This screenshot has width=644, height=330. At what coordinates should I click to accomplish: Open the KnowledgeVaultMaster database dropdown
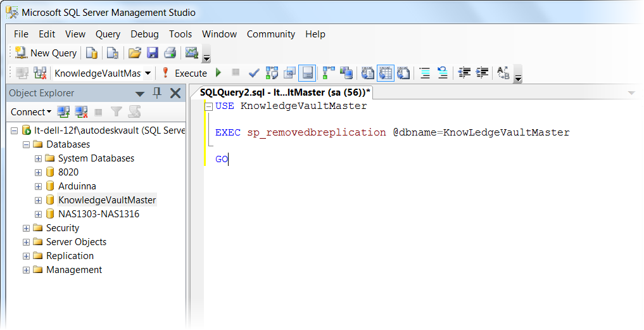tap(148, 73)
